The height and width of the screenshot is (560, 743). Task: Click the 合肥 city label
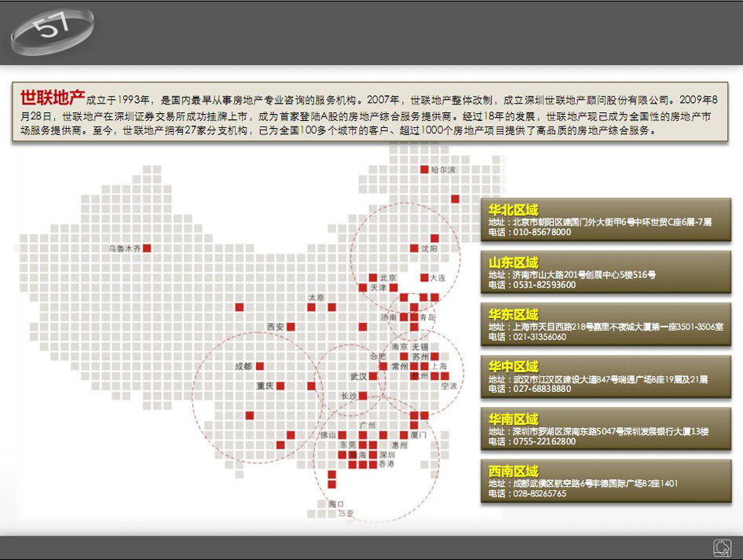click(x=378, y=357)
